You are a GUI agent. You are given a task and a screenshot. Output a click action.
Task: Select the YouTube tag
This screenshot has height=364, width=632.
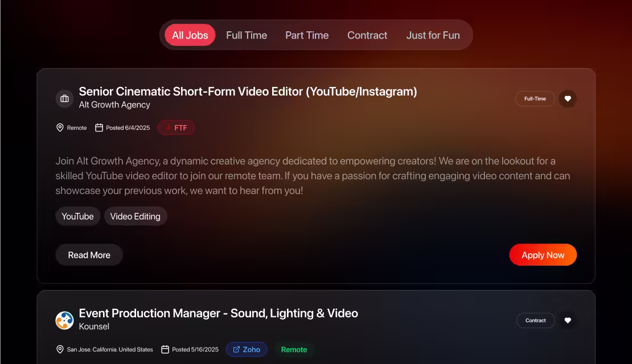coord(77,216)
